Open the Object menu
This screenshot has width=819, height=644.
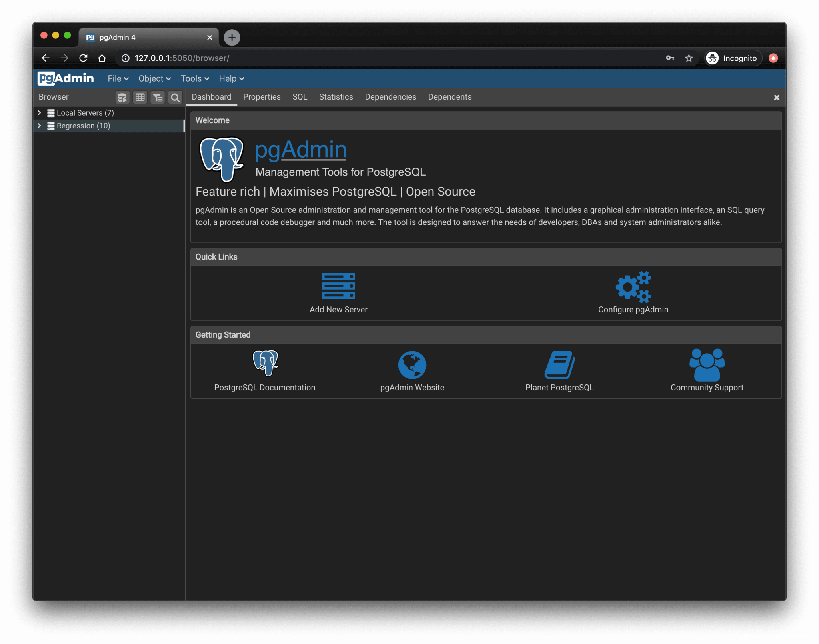pos(154,78)
